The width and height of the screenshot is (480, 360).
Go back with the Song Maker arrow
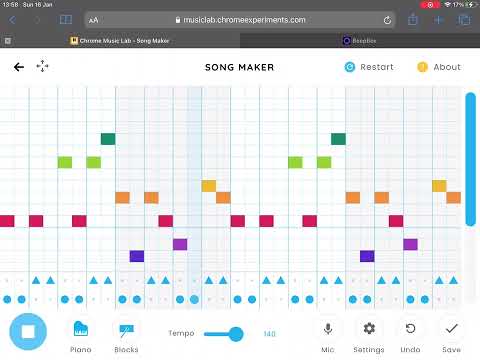click(x=19, y=67)
